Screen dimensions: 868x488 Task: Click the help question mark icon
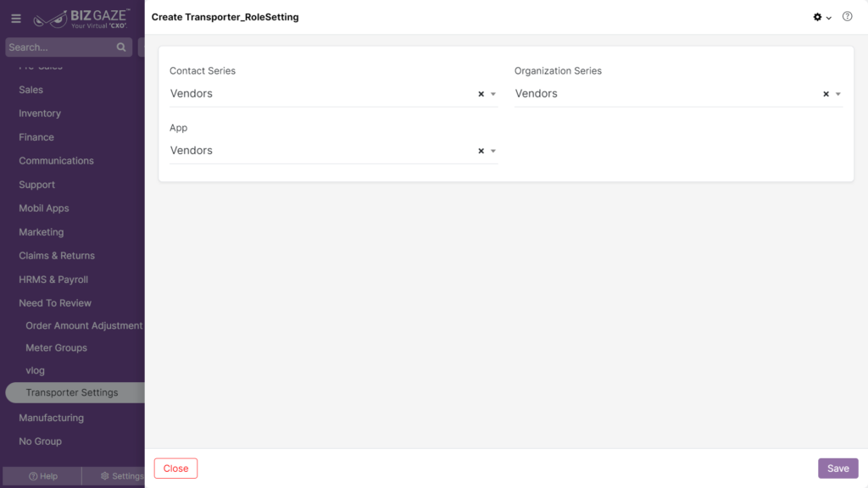847,17
